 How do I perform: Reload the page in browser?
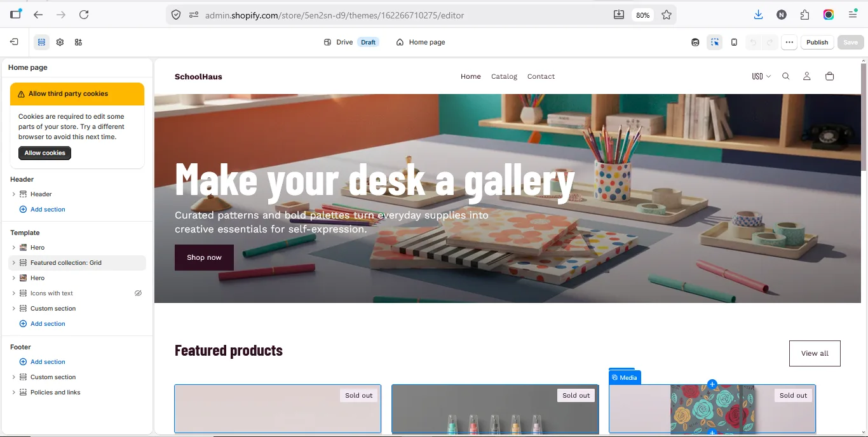[x=84, y=15]
